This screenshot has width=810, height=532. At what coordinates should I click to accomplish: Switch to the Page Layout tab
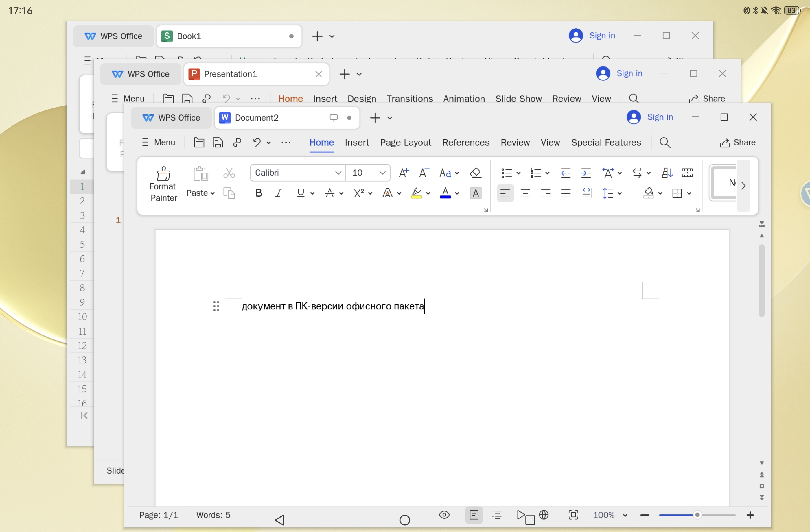405,143
